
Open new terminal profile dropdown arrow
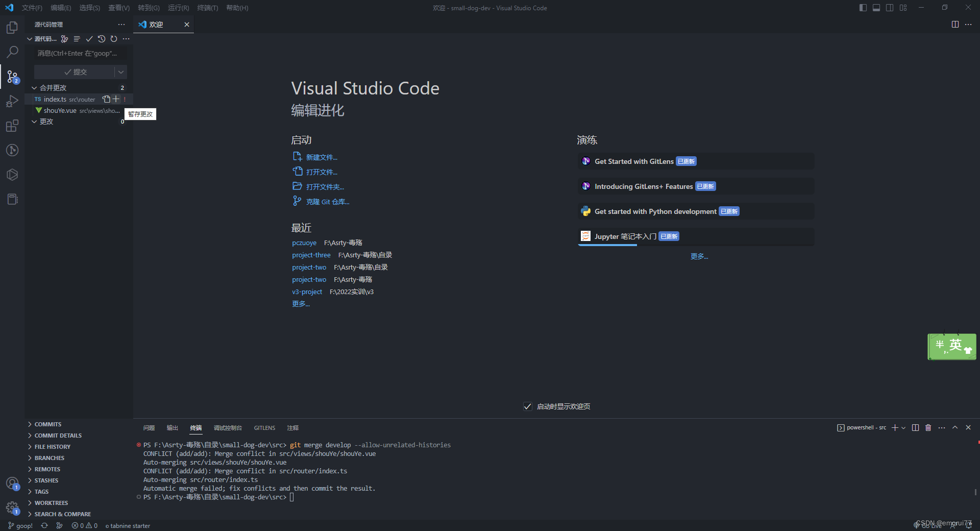pyautogui.click(x=903, y=428)
